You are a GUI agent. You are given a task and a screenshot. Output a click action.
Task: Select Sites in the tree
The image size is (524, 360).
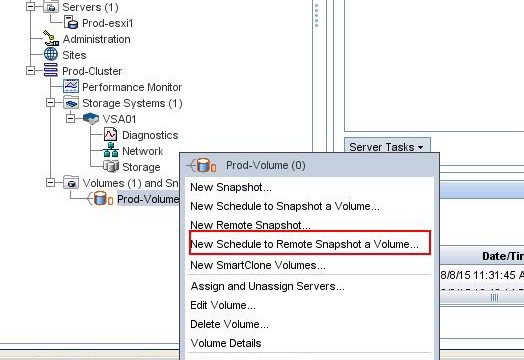point(74,55)
